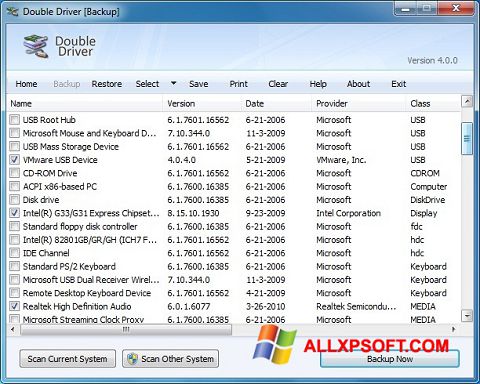
Task: Open the Help menu
Action: pyautogui.click(x=318, y=84)
